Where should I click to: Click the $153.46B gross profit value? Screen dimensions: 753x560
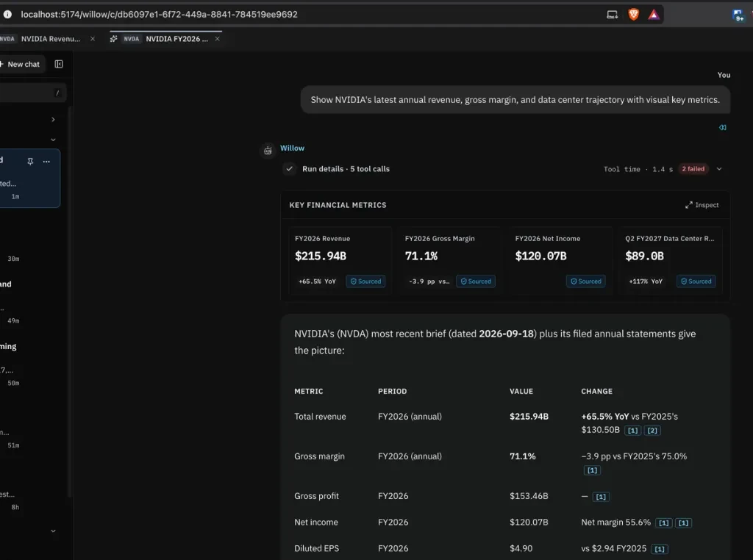[529, 496]
